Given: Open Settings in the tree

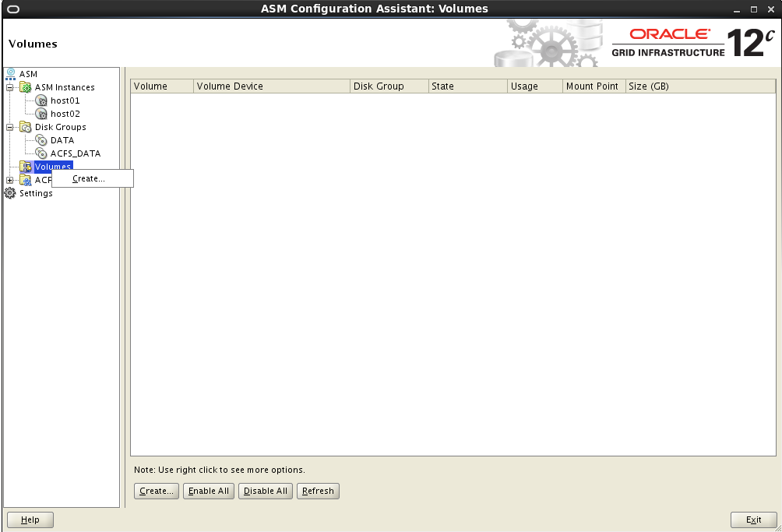Looking at the screenshot, I should pyautogui.click(x=36, y=193).
